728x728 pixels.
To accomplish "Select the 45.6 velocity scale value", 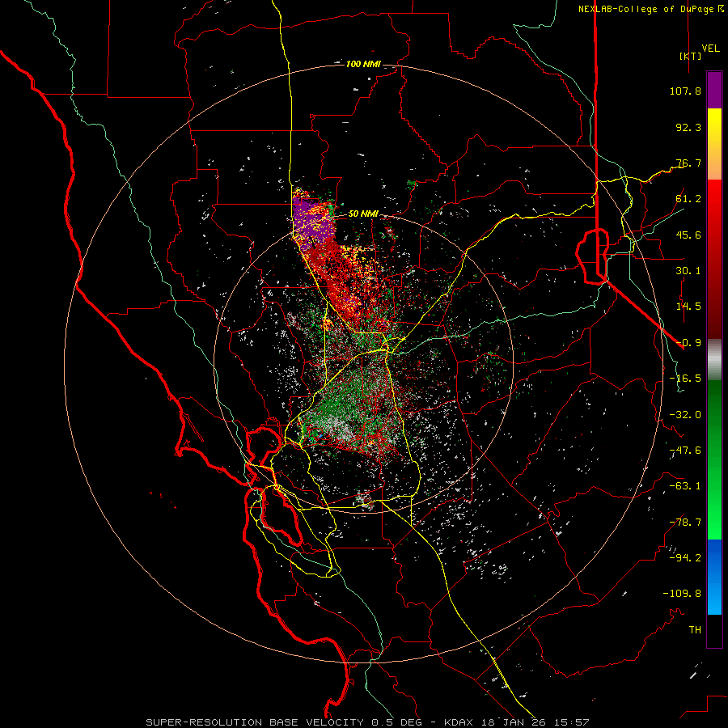I will pyautogui.click(x=688, y=235).
